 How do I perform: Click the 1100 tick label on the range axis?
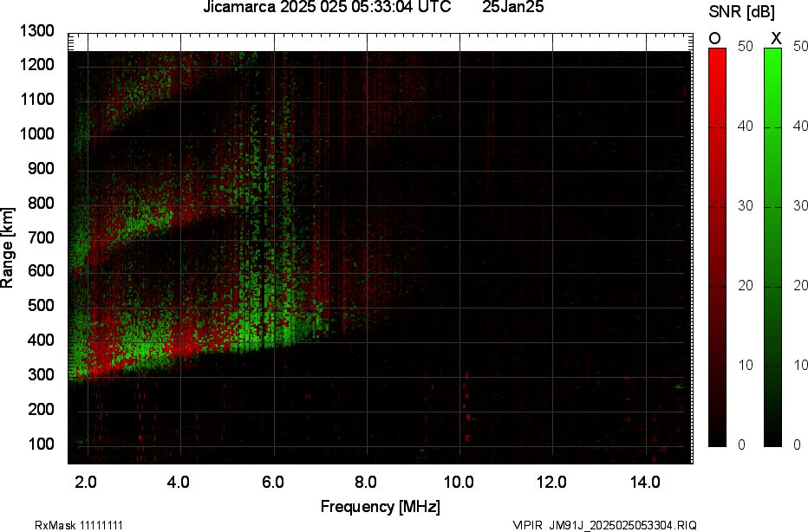coord(37,99)
